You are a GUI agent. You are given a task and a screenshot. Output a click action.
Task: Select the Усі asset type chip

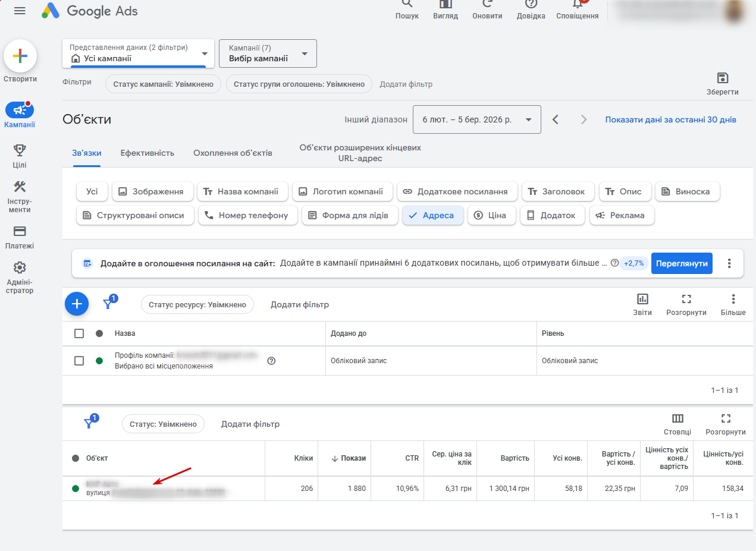point(92,191)
